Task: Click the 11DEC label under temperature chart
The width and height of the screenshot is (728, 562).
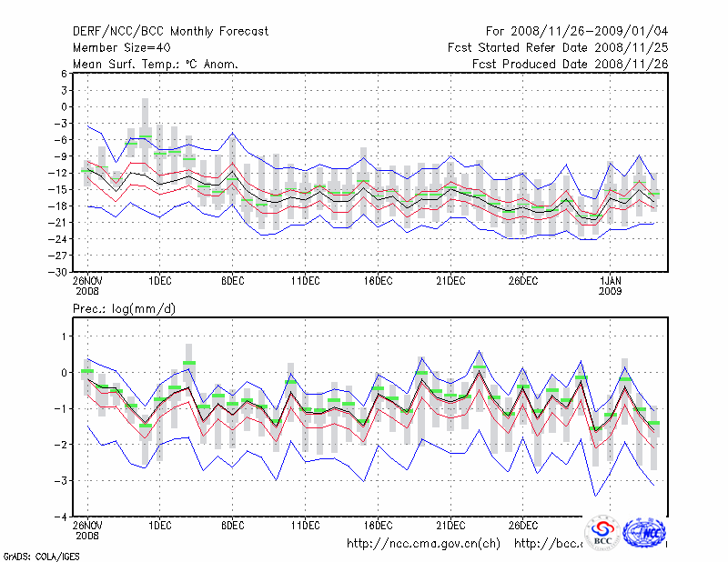Action: pos(305,281)
